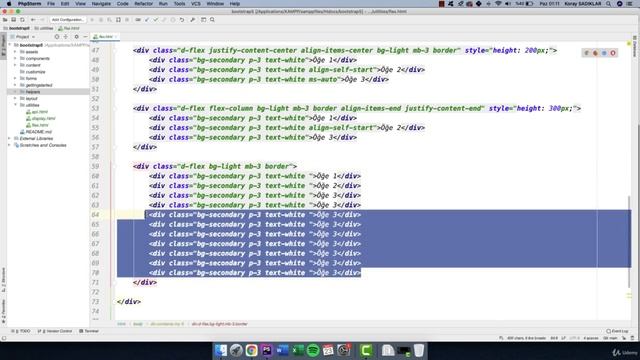This screenshot has height=360, width=640.
Task: Open the TODO tool window
Action: click(x=21, y=331)
